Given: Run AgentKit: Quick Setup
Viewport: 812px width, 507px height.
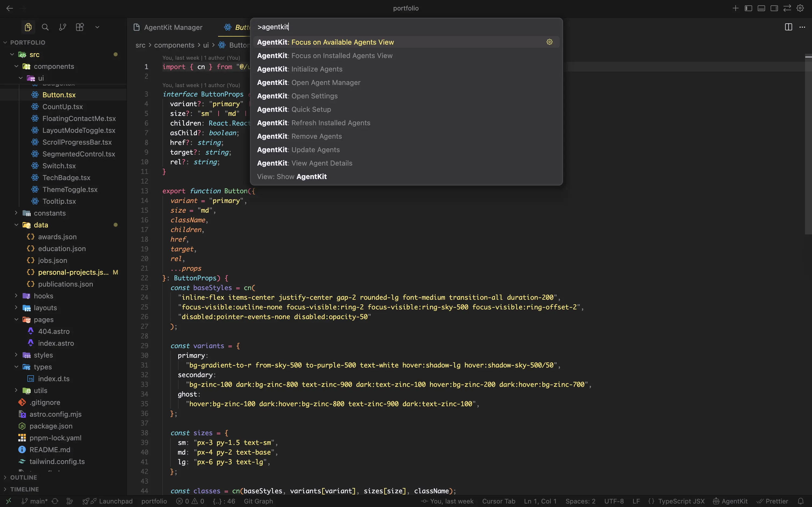Looking at the screenshot, I should 406,109.
